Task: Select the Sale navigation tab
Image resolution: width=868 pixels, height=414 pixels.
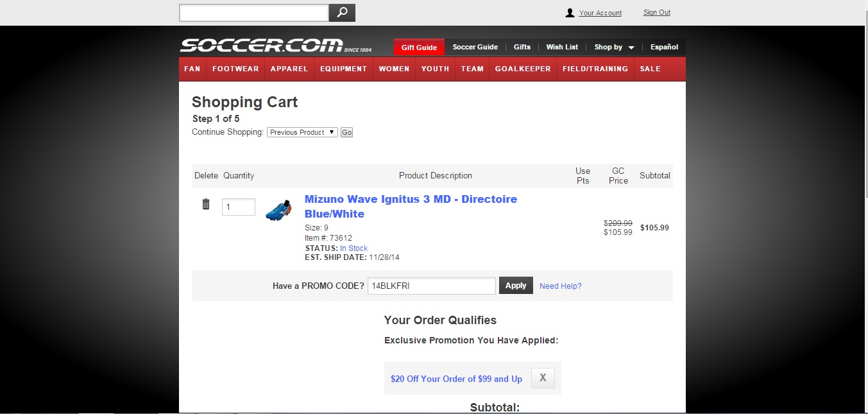Action: click(x=650, y=69)
